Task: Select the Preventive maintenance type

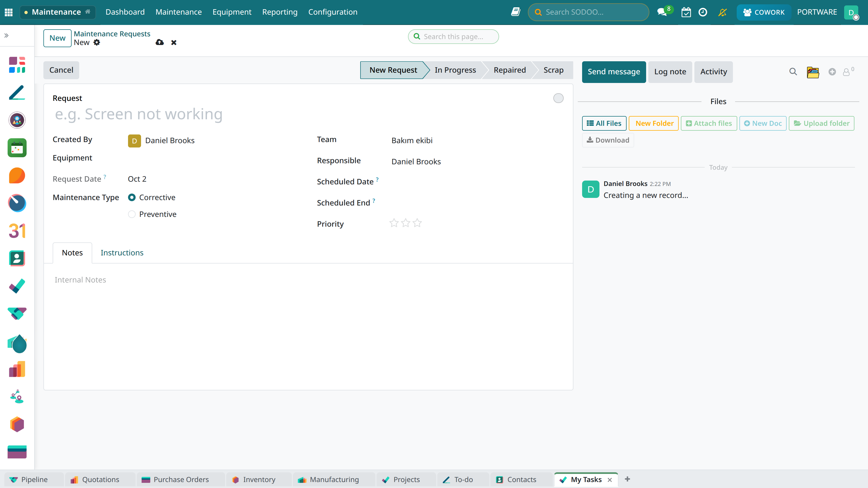Action: tap(132, 214)
